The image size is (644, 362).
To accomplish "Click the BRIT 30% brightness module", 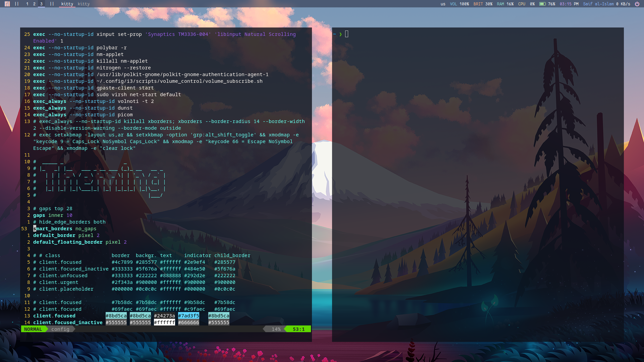I will coord(483,4).
